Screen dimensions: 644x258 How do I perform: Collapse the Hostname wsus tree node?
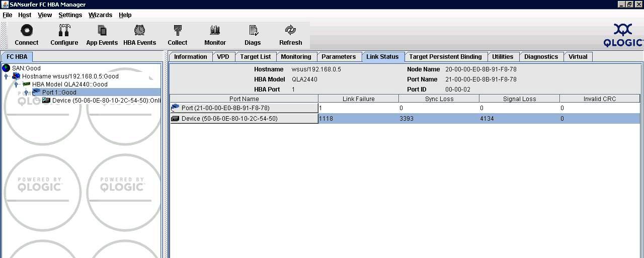click(x=6, y=76)
